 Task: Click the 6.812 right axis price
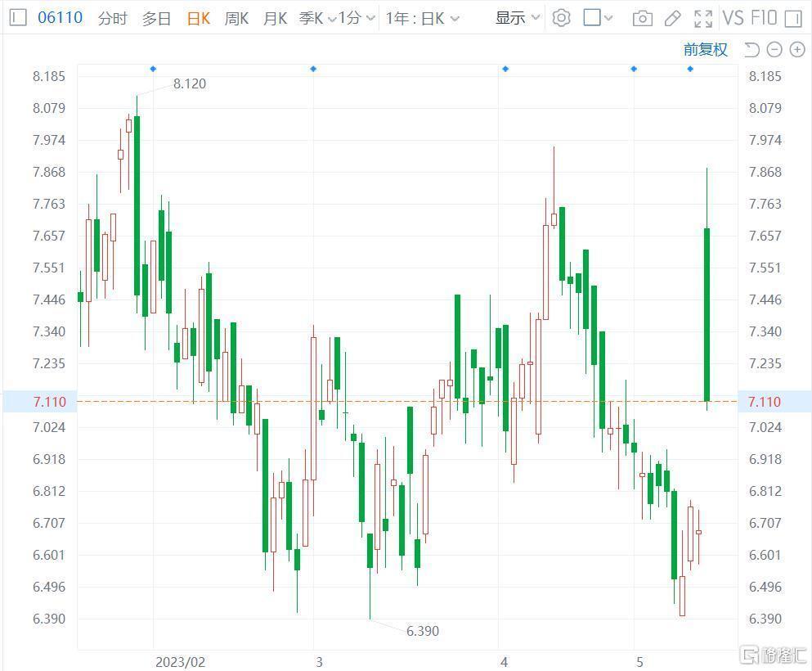[765, 491]
